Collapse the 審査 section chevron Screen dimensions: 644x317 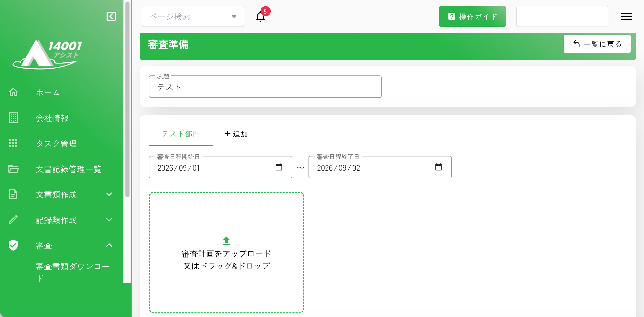(x=109, y=245)
